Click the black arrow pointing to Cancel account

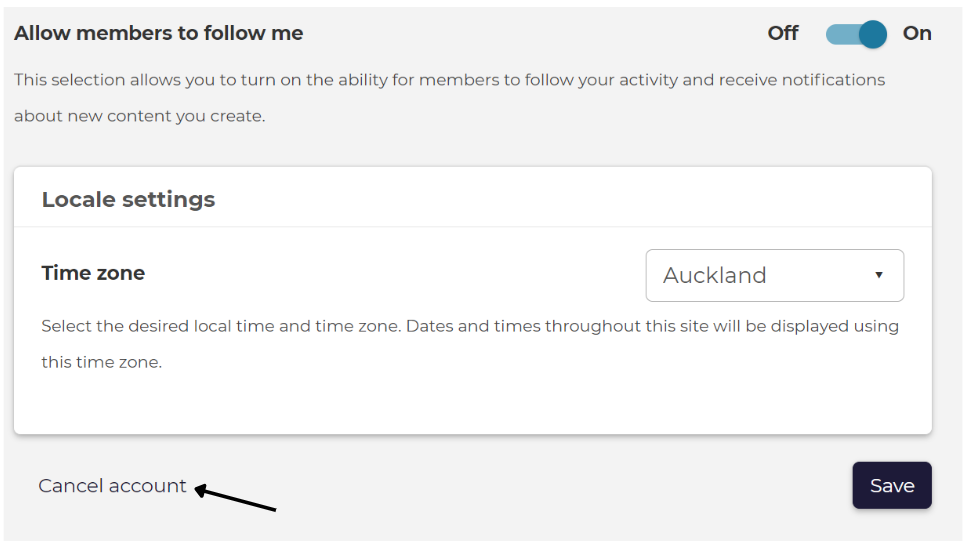235,498
